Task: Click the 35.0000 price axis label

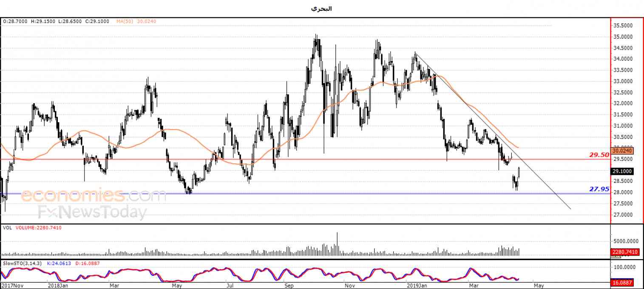Action: (623, 37)
